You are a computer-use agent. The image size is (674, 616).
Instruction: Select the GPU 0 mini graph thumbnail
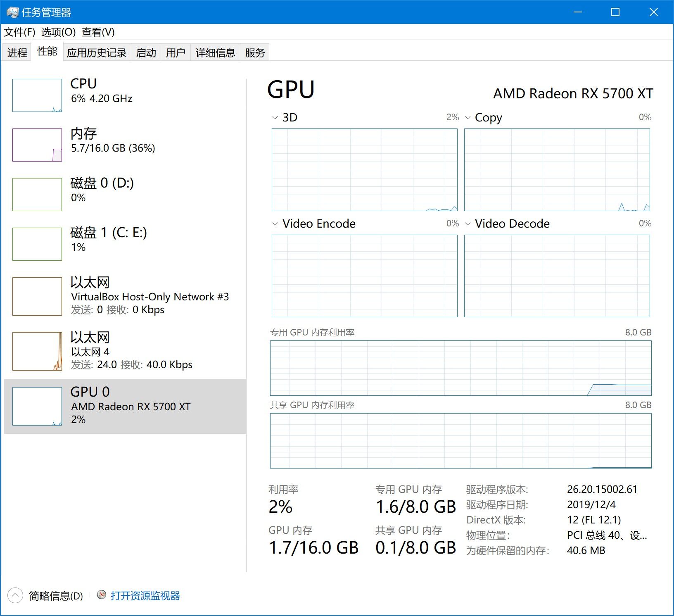click(37, 406)
